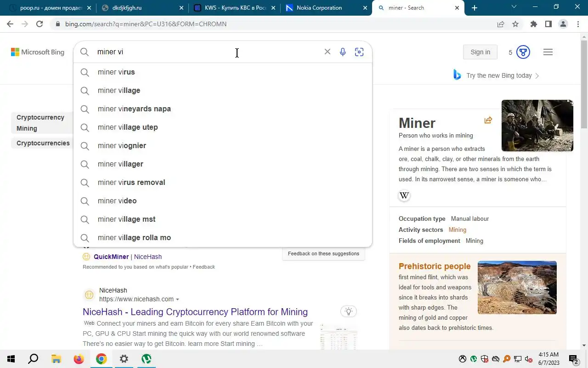Start voice search with microphone icon

coord(343,52)
